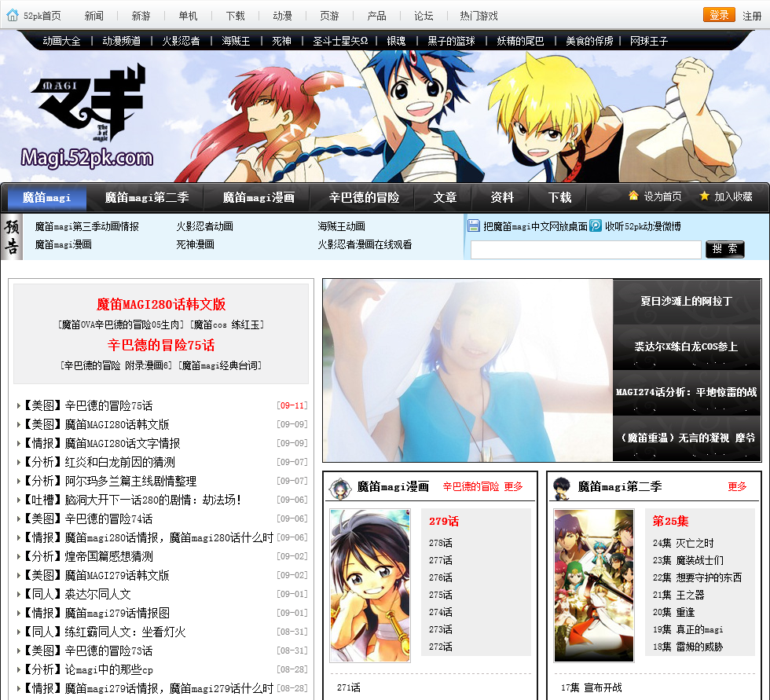Image resolution: width=770 pixels, height=700 pixels.
Task: Open manga chapter 275话
Action: [441, 595]
